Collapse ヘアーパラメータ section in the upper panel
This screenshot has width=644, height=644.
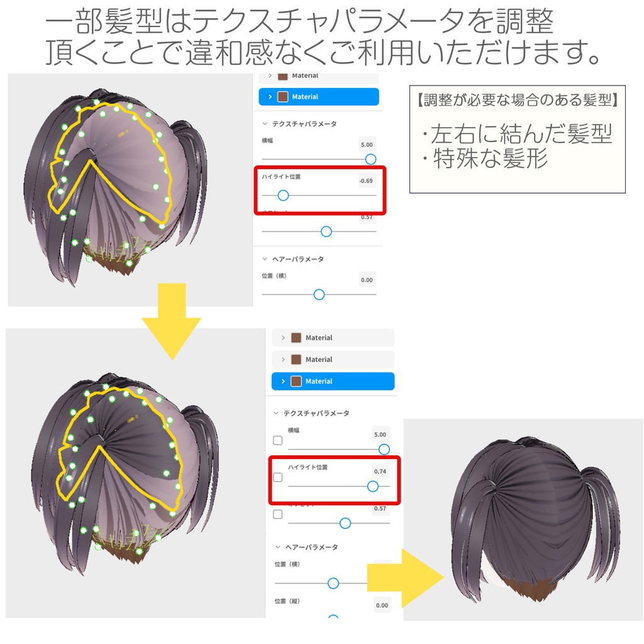click(265, 258)
